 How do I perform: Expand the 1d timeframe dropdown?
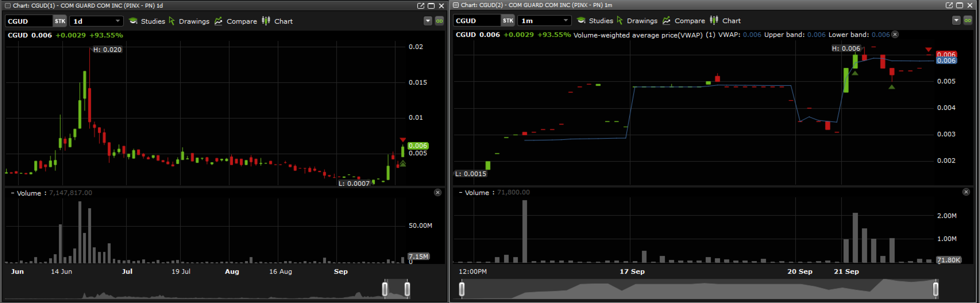tap(118, 21)
